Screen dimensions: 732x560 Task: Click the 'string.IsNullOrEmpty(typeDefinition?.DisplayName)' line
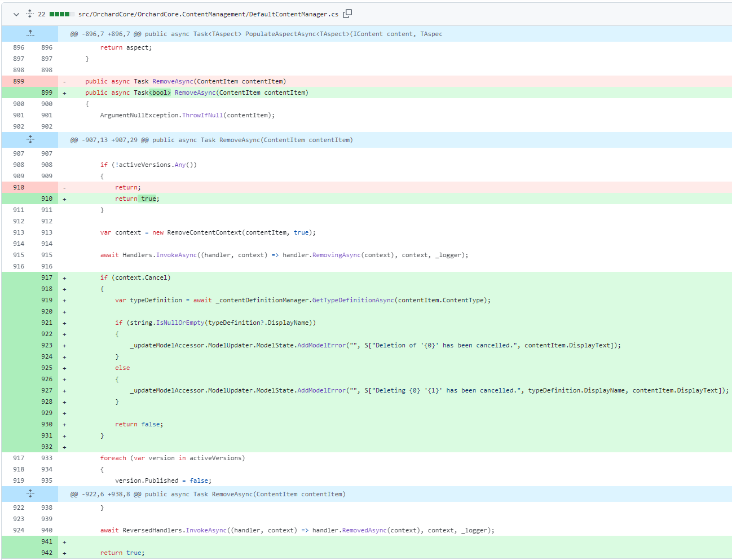click(215, 323)
